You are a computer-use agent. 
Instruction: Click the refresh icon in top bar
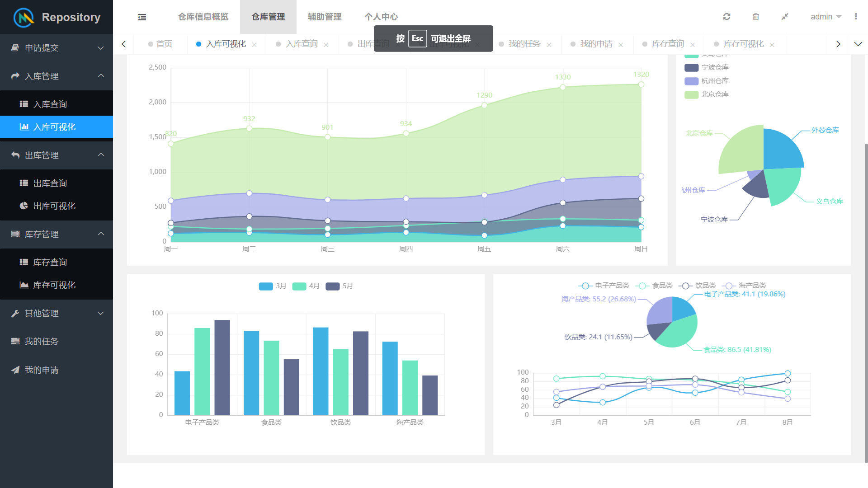(x=726, y=17)
